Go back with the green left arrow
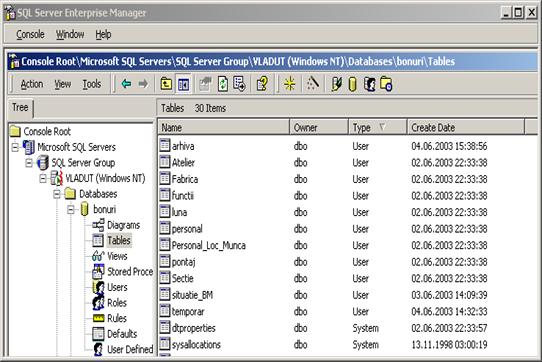This screenshot has height=362, width=542. [x=127, y=84]
